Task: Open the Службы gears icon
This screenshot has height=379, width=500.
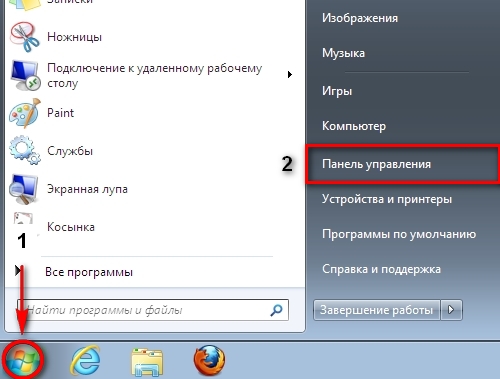Action: pyautogui.click(x=24, y=150)
